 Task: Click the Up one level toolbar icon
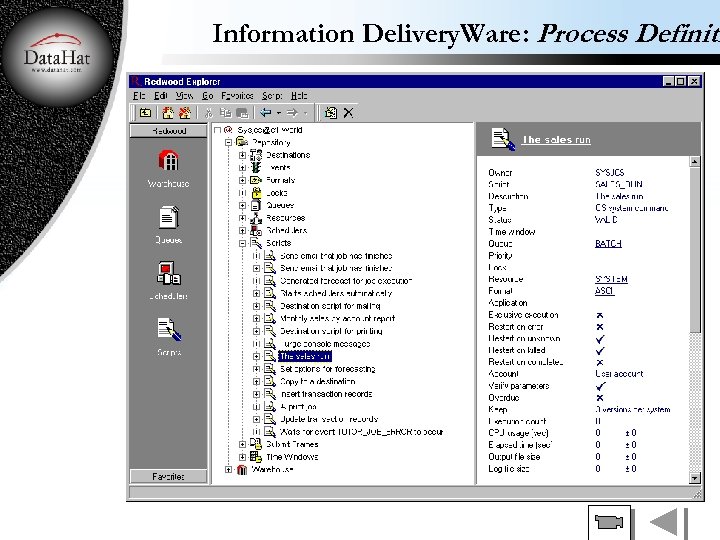146,112
